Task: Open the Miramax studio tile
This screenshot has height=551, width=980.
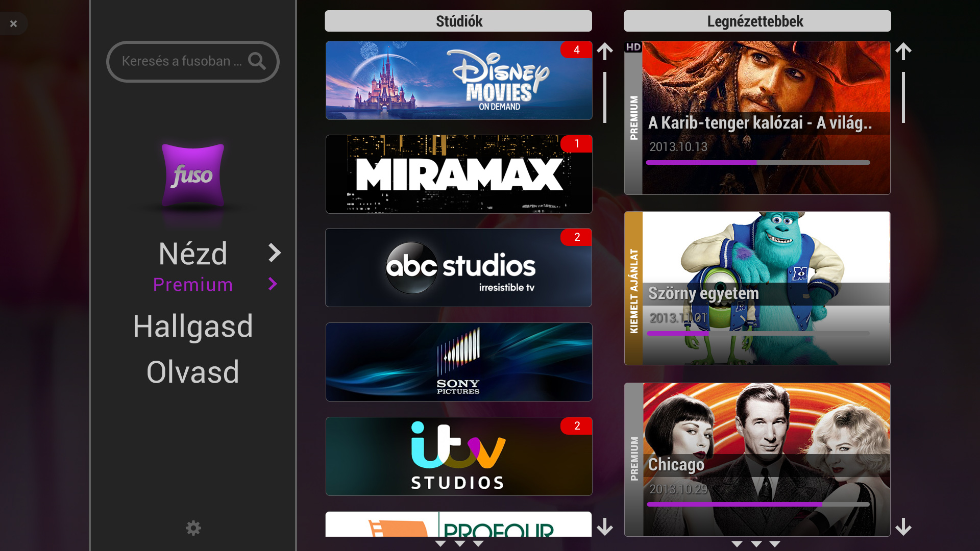Action: tap(458, 174)
